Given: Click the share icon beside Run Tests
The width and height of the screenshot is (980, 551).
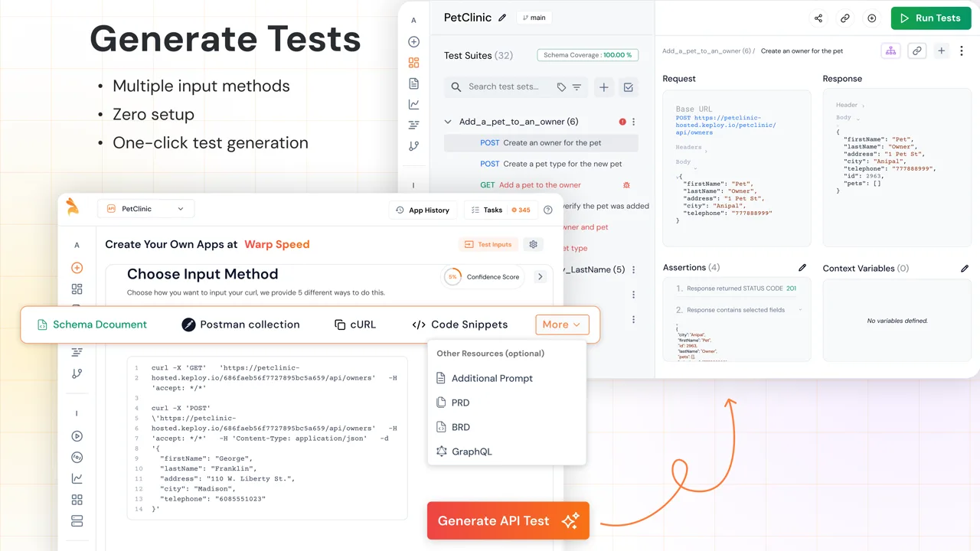Looking at the screenshot, I should point(818,18).
